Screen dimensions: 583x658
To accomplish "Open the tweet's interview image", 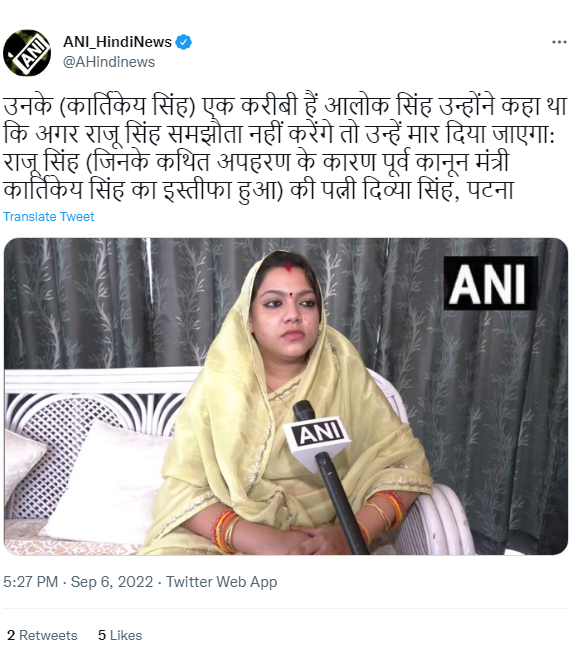I will [x=286, y=397].
